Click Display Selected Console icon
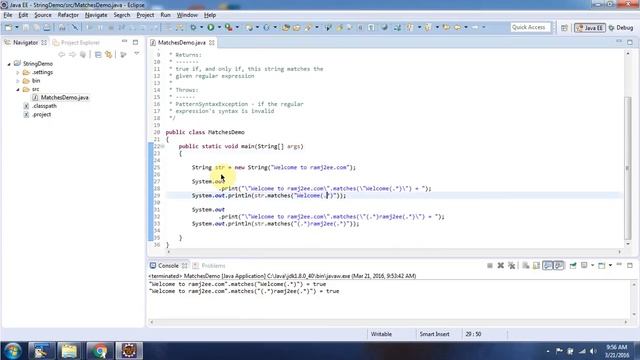This screenshot has height=360, width=640. (584, 266)
